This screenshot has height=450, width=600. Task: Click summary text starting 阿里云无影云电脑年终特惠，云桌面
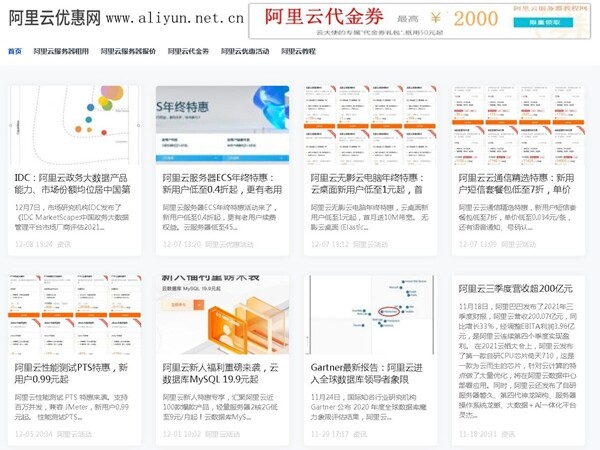(x=369, y=217)
